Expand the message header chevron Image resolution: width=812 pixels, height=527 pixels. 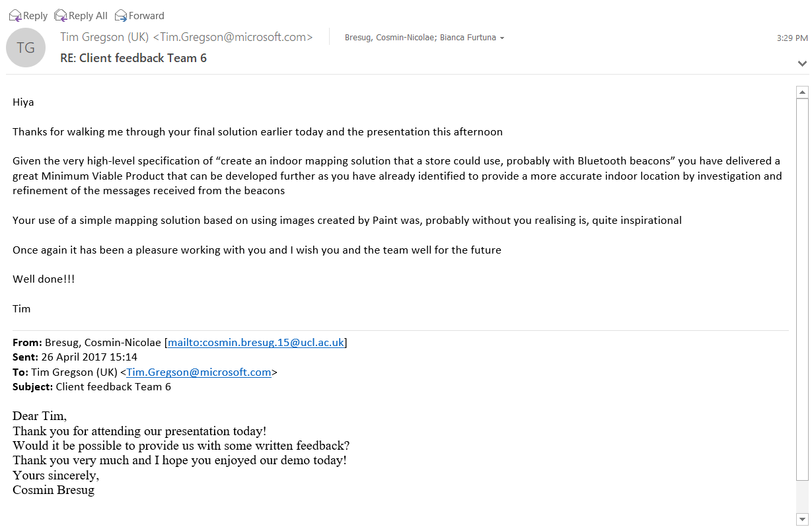[802, 63]
